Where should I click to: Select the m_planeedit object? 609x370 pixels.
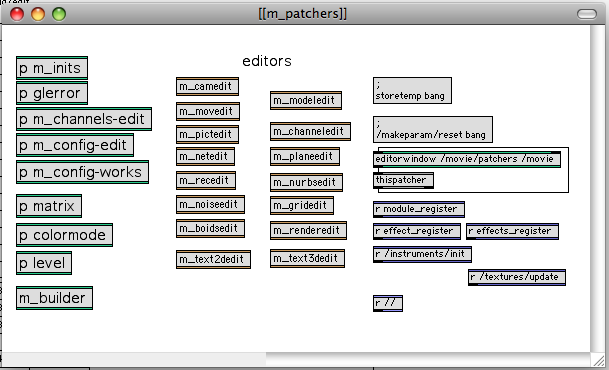[304, 156]
